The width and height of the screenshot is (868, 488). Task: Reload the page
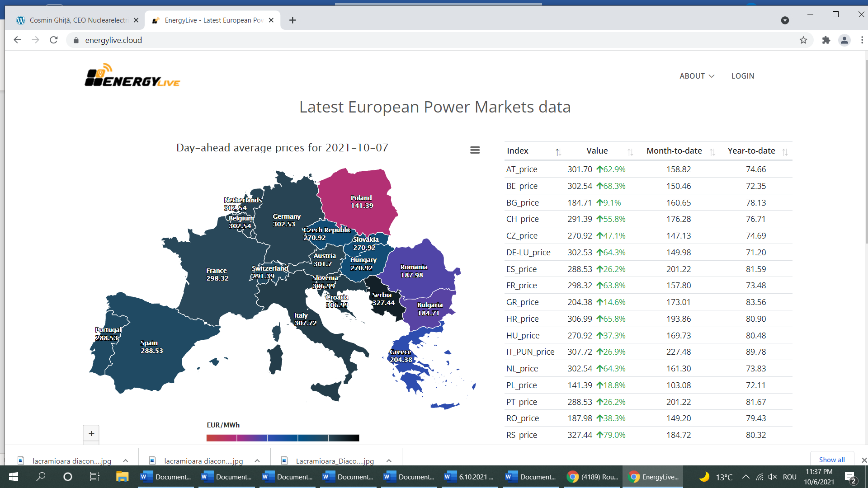(x=54, y=40)
